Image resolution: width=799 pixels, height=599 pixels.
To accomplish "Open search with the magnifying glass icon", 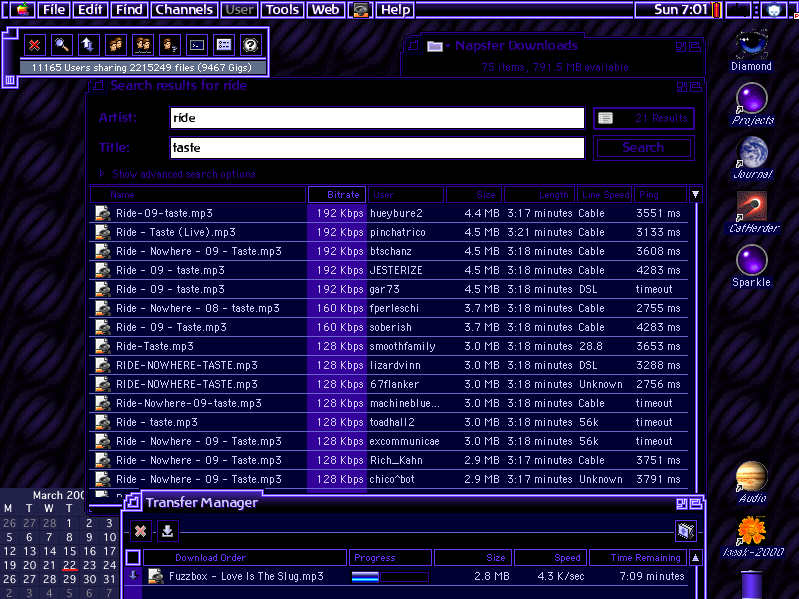I will click(62, 45).
